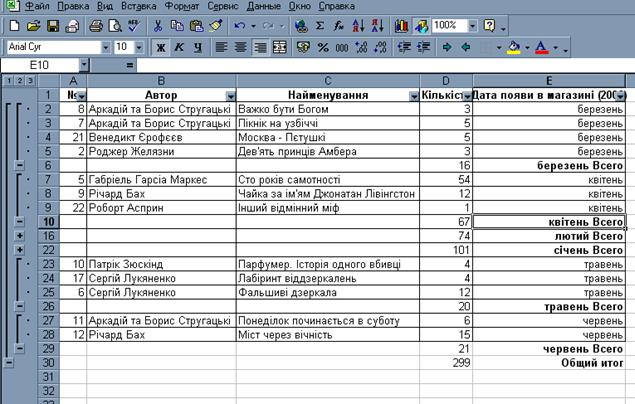The width and height of the screenshot is (635, 404).
Task: Select the Format Painter brush
Action: [216, 26]
